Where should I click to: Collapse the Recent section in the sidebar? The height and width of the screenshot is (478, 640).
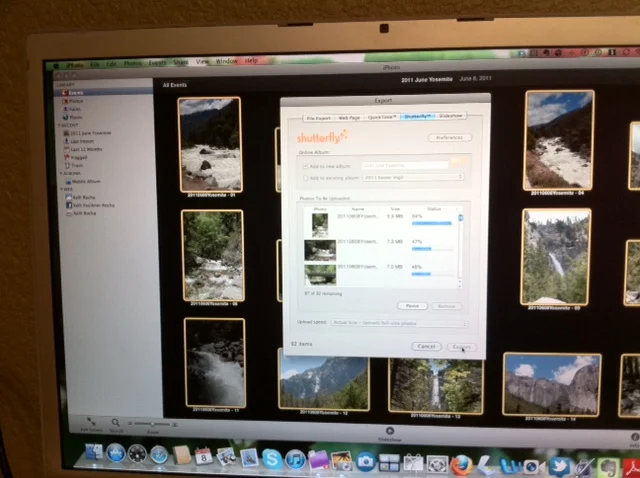click(60, 126)
